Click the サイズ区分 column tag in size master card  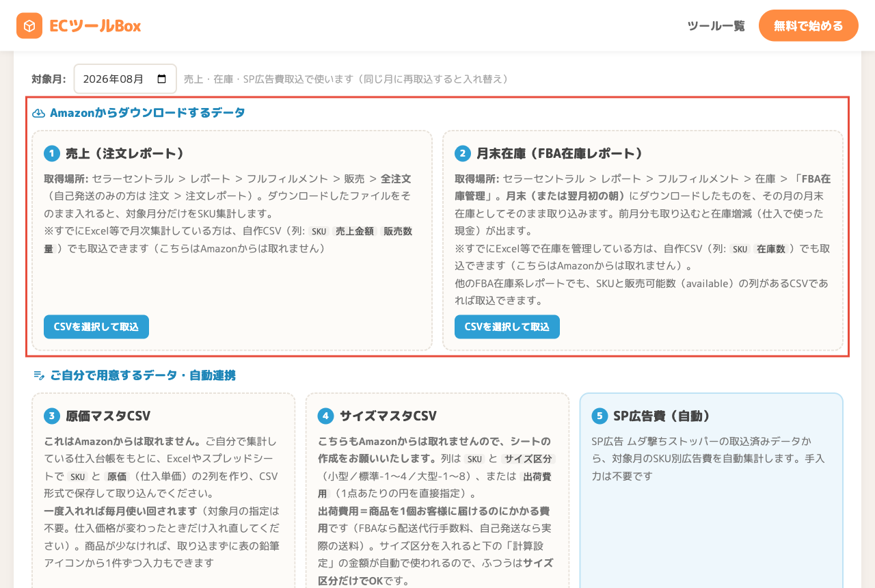(528, 459)
